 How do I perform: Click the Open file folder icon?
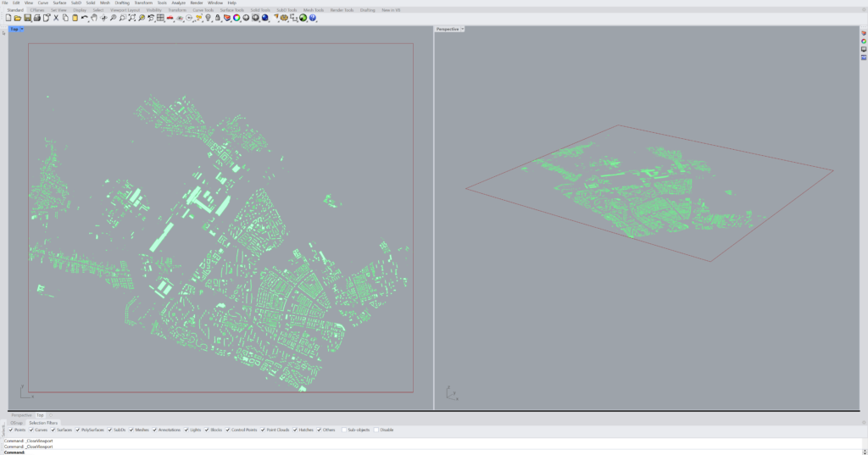(x=18, y=18)
